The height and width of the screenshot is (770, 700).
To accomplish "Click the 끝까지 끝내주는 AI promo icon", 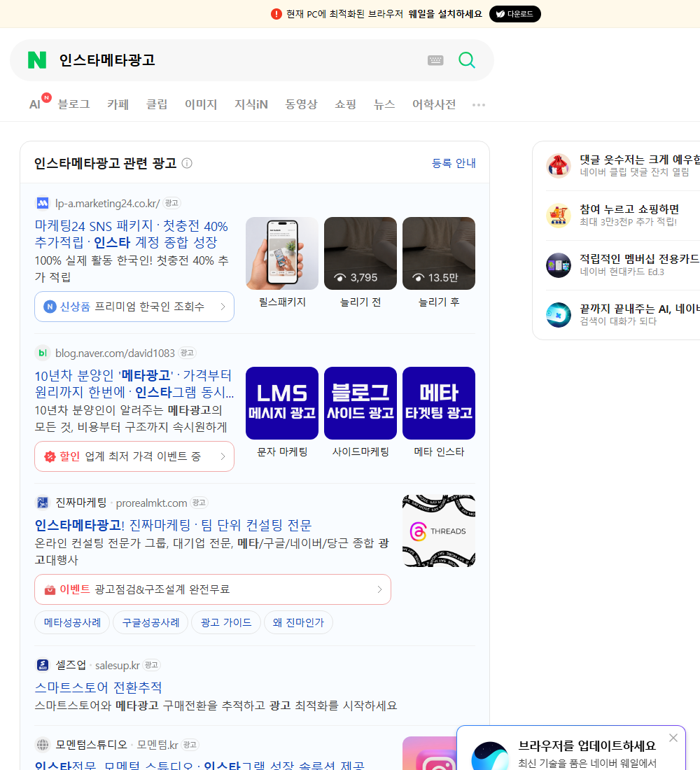I will [x=559, y=315].
